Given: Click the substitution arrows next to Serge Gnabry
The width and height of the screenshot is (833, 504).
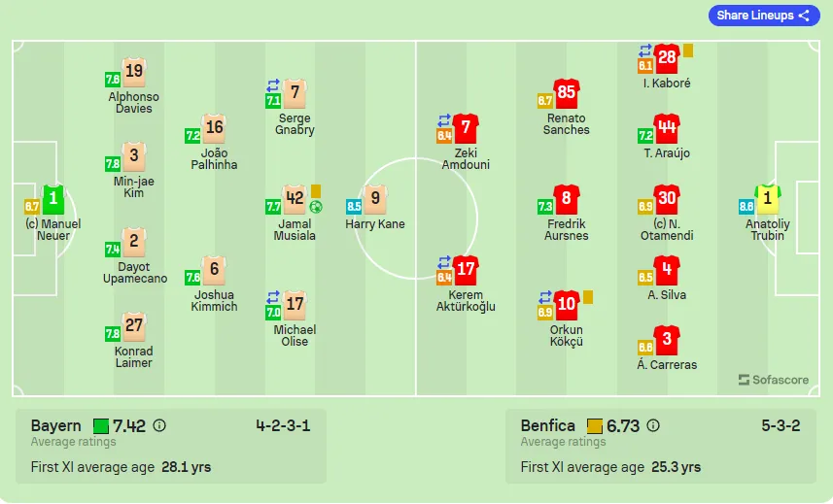Looking at the screenshot, I should click(x=272, y=84).
